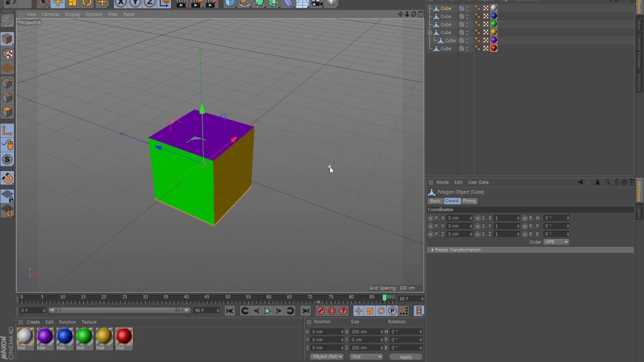Switch to the Basic tab
Image resolution: width=644 pixels, height=362 pixels.
435,201
